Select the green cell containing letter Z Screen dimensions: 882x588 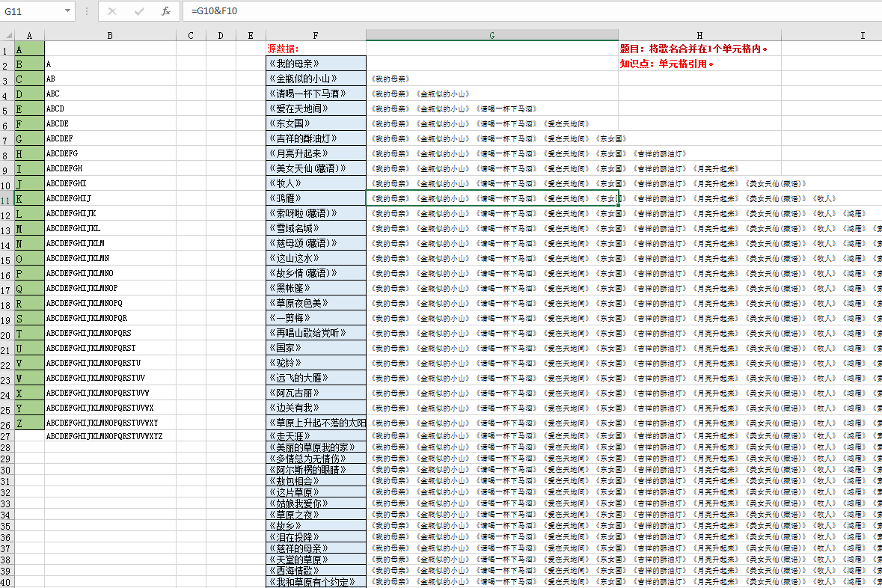(29, 423)
